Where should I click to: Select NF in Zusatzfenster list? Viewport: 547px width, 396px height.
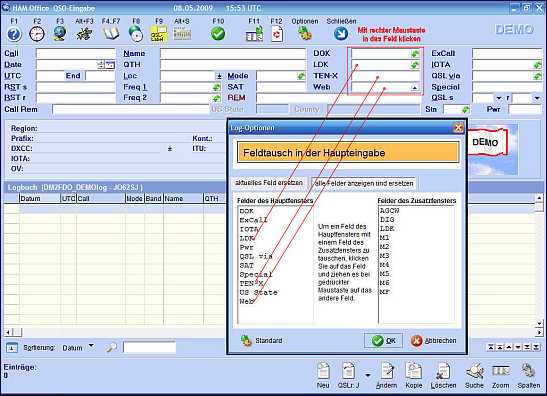click(x=384, y=292)
